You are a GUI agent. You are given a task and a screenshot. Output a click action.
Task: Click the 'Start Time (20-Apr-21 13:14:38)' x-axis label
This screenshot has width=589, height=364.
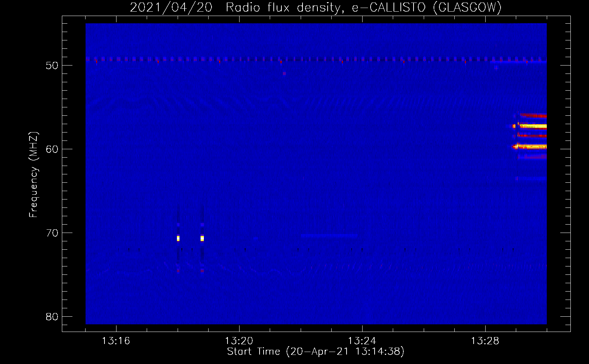click(316, 352)
